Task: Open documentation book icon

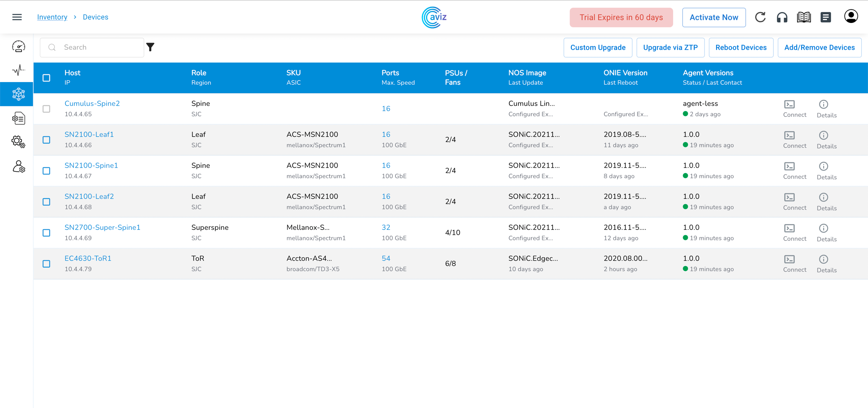Action: [804, 17]
